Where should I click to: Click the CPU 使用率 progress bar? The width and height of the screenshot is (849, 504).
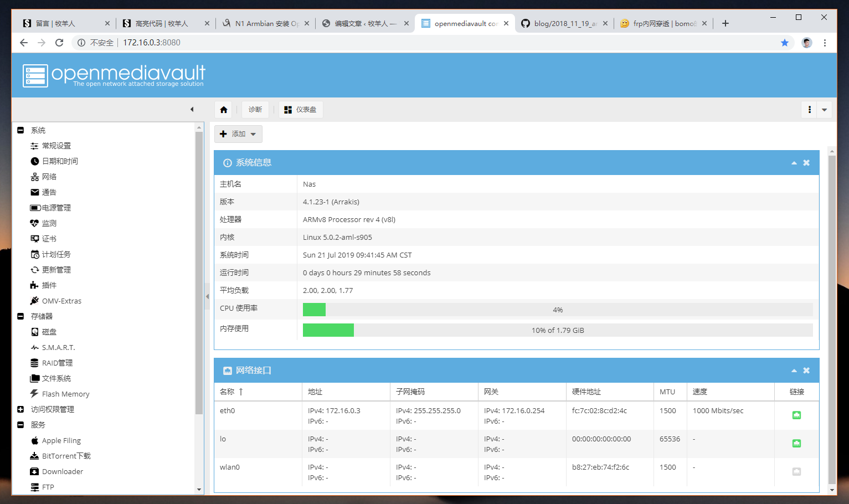pos(557,310)
